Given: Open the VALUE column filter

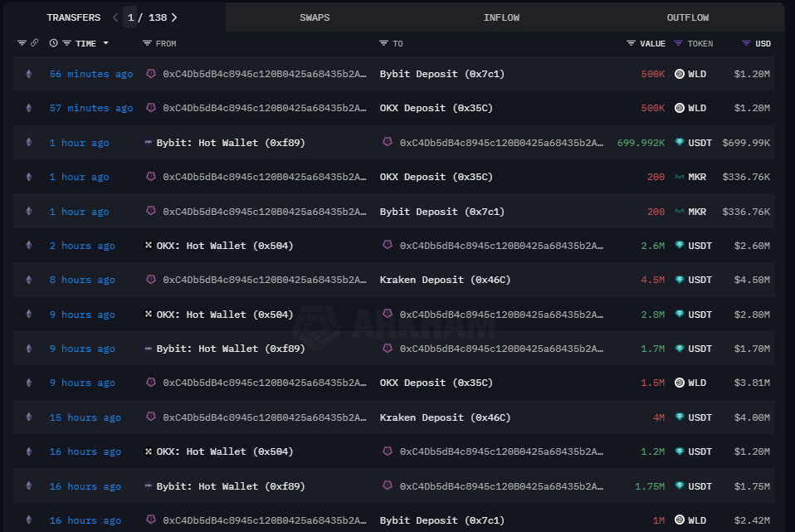Looking at the screenshot, I should [x=631, y=43].
